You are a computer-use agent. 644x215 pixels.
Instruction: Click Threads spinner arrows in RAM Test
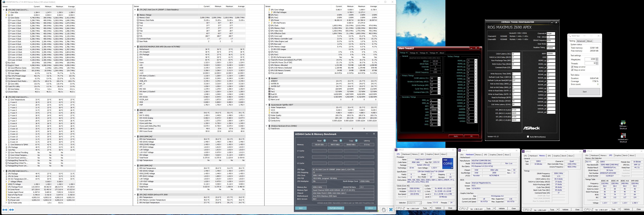597,63
